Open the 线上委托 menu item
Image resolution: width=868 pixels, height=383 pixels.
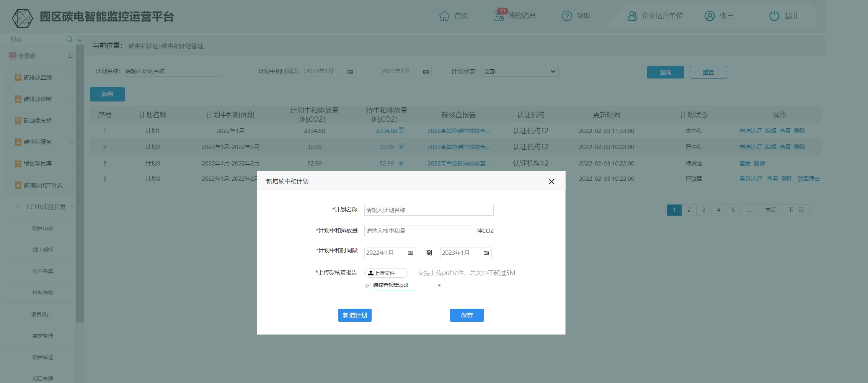point(43,250)
